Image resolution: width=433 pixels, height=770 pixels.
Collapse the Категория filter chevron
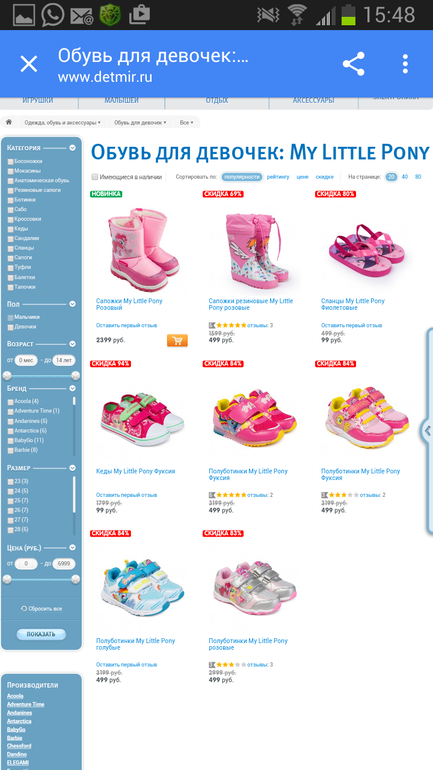[73, 147]
